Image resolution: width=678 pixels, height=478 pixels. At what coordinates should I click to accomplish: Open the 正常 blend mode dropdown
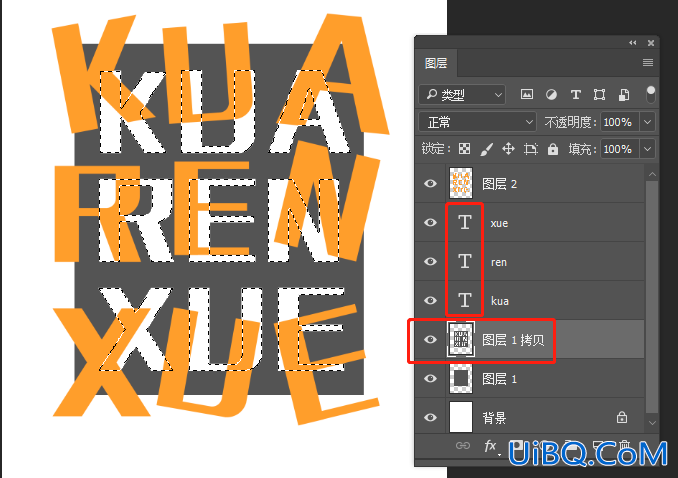[x=477, y=122]
